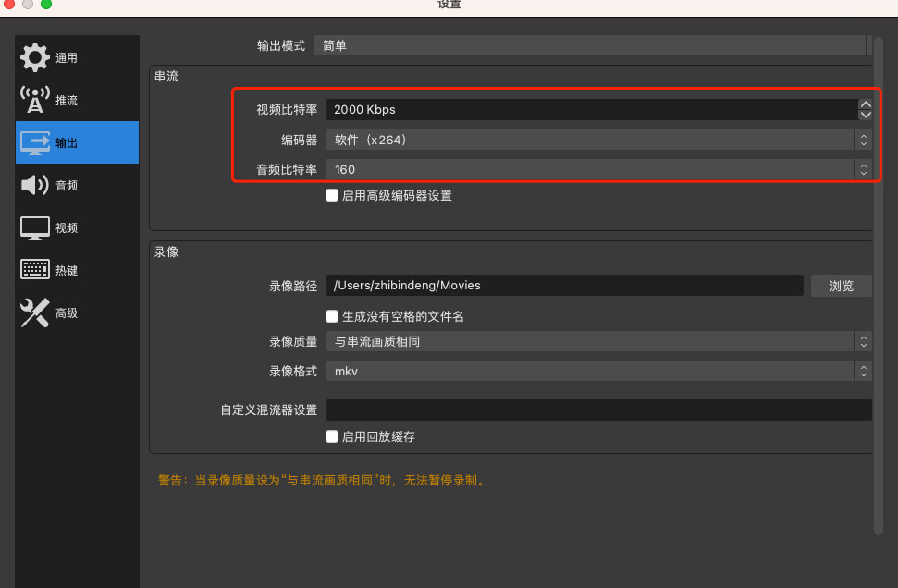Screen dimensions: 898x588
Task: Select the 视频 video monitor icon
Action: [x=35, y=227]
